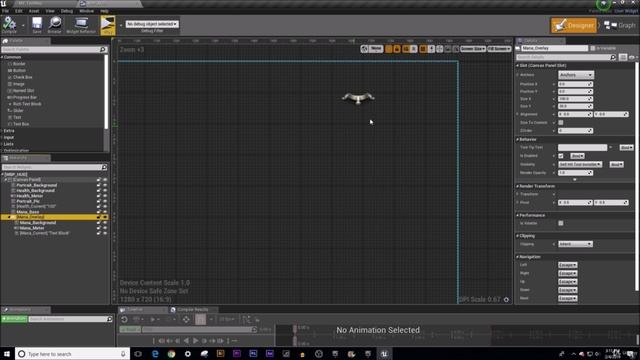The image size is (640, 360).
Task: Toggle lock icon of Mana_Base row
Action: coord(98,212)
